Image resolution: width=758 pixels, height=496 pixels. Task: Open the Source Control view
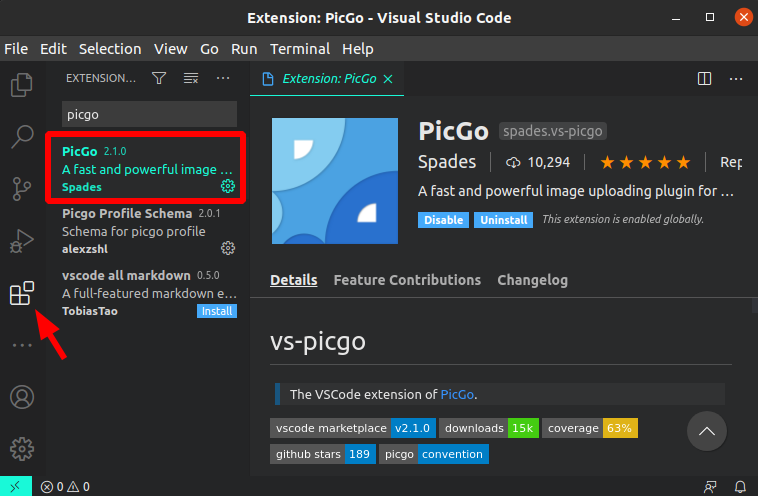coord(22,189)
